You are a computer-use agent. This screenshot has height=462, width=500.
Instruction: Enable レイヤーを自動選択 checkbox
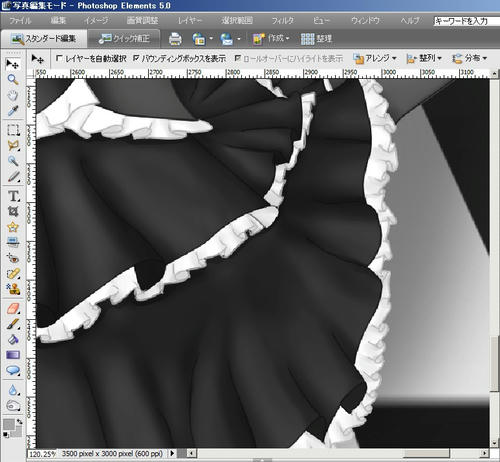tap(59, 58)
